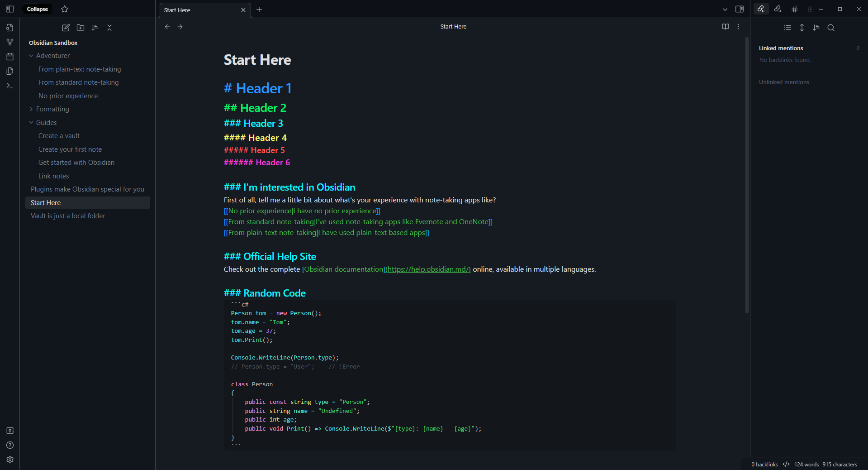868x470 pixels.
Task: Open Create your first note
Action: click(x=70, y=149)
